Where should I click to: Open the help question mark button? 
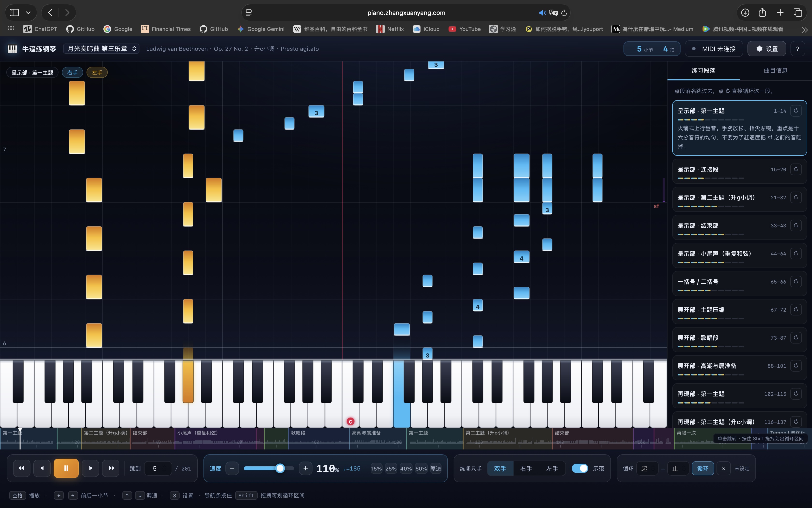point(797,49)
